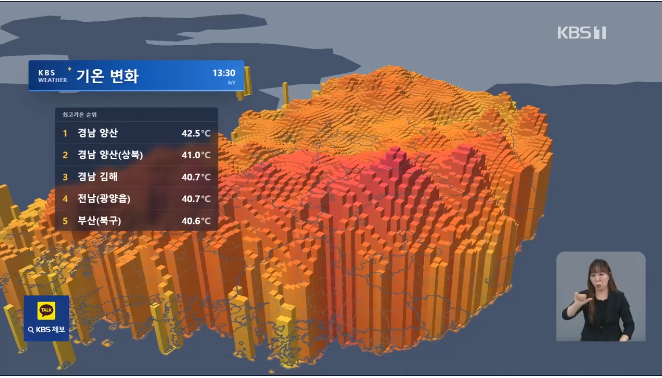Viewport: 662px width, 378px height.
Task: Click the 42.5°C temperature value
Action: [196, 133]
